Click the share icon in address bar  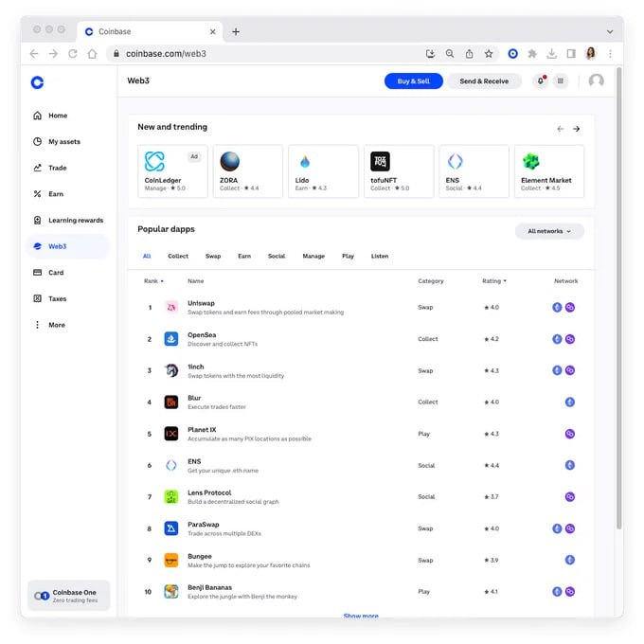pos(469,54)
